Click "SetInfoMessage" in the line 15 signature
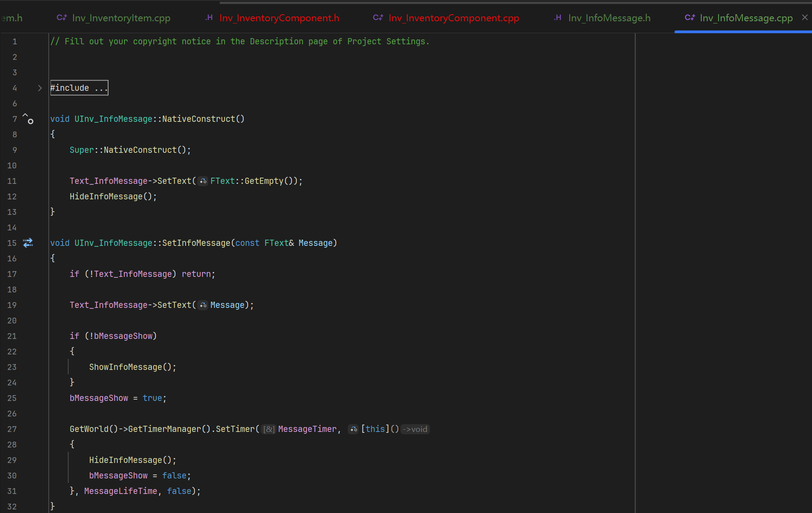This screenshot has height=513, width=812. pyautogui.click(x=196, y=243)
